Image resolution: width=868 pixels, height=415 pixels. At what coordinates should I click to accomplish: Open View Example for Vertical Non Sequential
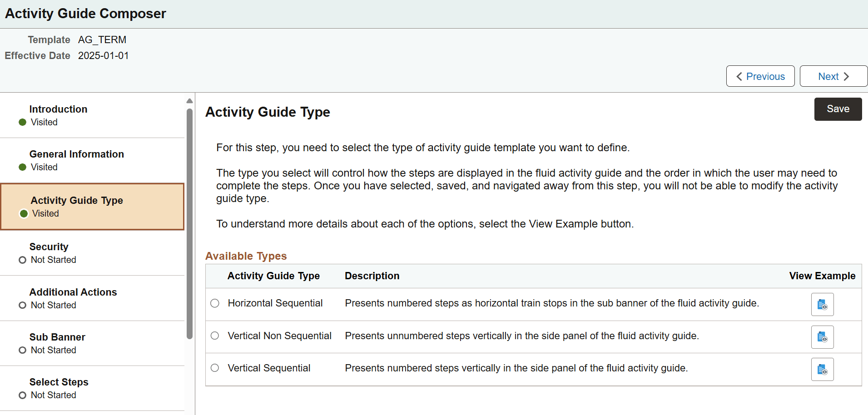823,337
